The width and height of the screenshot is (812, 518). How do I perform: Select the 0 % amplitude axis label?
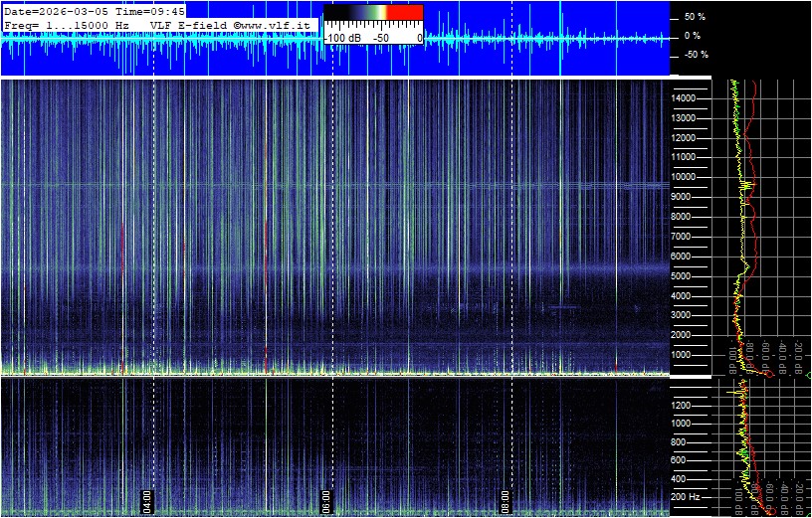692,36
